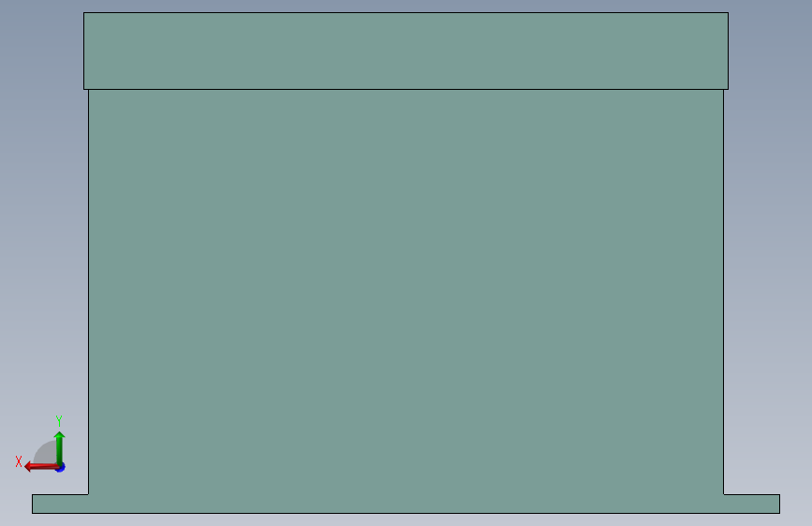The height and width of the screenshot is (526, 812).
Task: Select the large main body face
Action: pyautogui.click(x=406, y=291)
